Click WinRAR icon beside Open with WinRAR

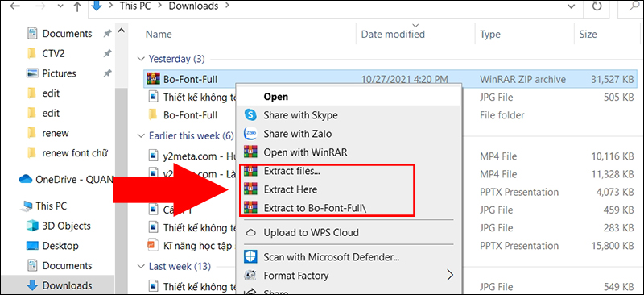click(250, 152)
